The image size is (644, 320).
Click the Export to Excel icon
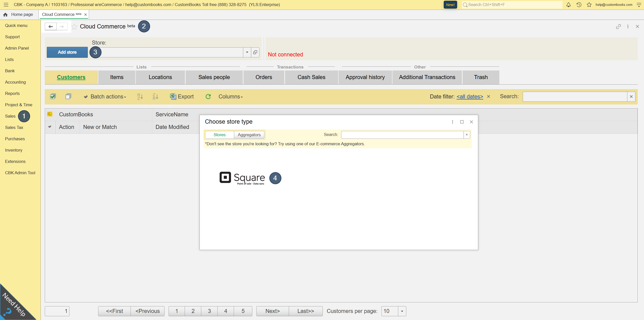tap(173, 96)
